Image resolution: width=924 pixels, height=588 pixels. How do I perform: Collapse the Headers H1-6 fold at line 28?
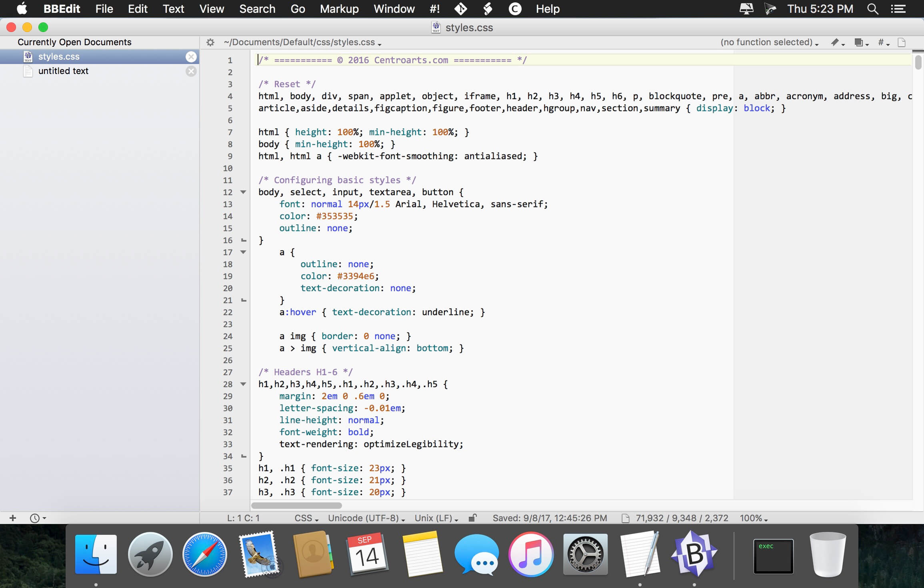pyautogui.click(x=243, y=384)
